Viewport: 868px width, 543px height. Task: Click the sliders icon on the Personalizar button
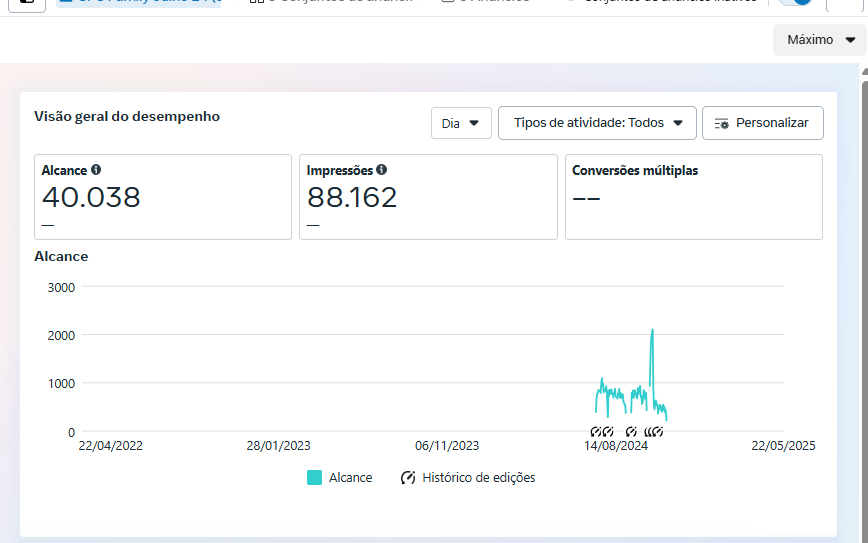coord(721,123)
